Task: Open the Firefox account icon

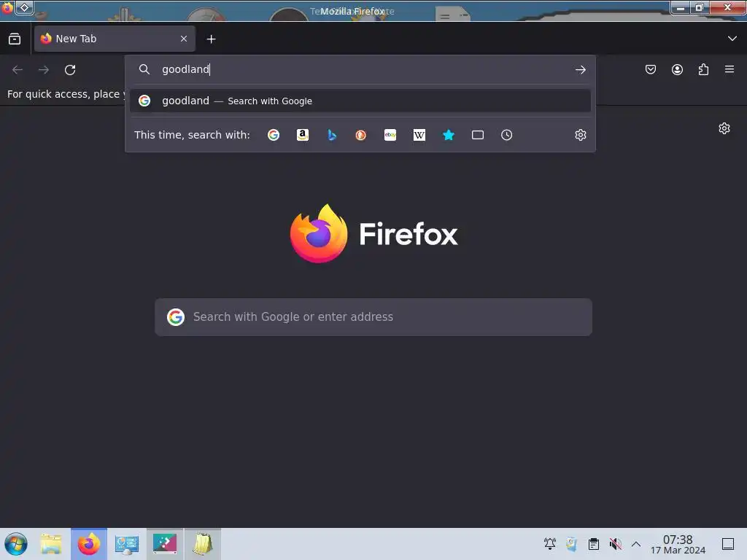Action: [x=677, y=70]
